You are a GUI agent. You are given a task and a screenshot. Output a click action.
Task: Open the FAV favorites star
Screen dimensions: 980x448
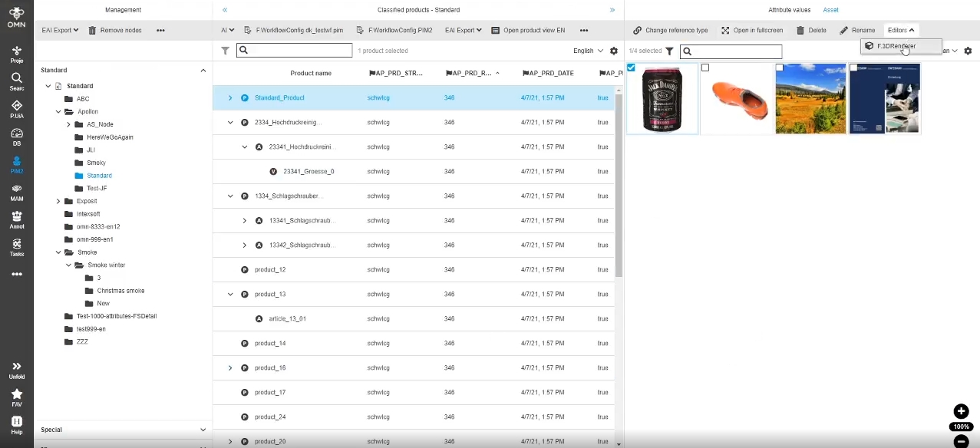(16, 397)
